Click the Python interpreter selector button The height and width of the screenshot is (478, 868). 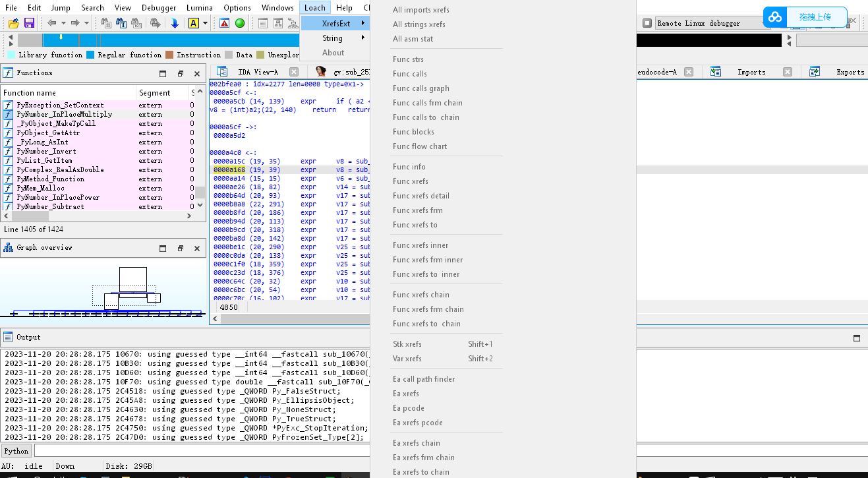pyautogui.click(x=16, y=451)
